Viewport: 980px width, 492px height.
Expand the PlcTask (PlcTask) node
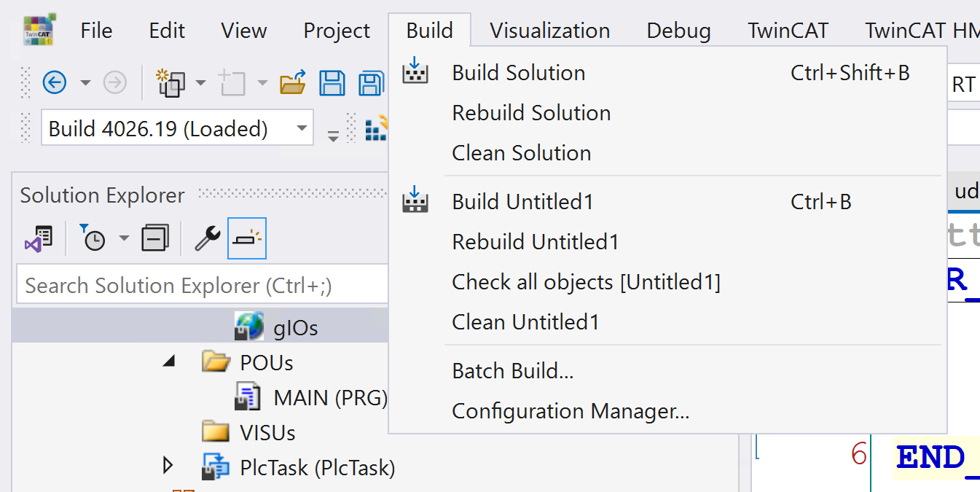pyautogui.click(x=169, y=465)
